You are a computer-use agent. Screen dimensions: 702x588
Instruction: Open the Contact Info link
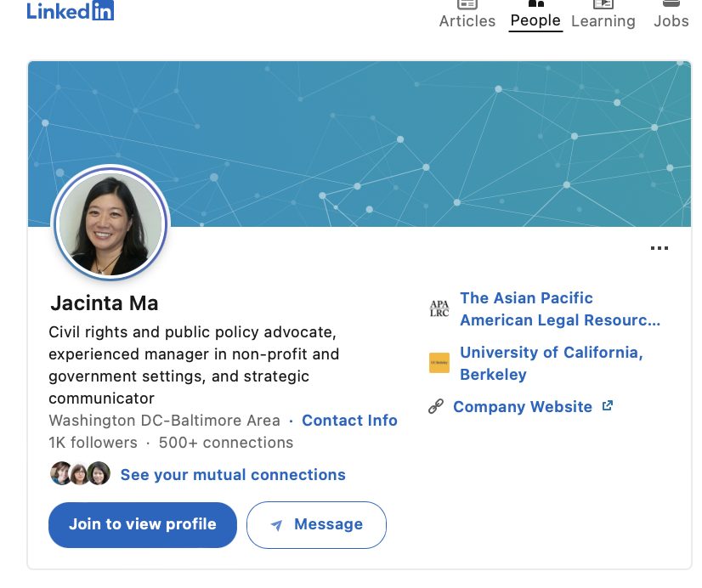[349, 421]
